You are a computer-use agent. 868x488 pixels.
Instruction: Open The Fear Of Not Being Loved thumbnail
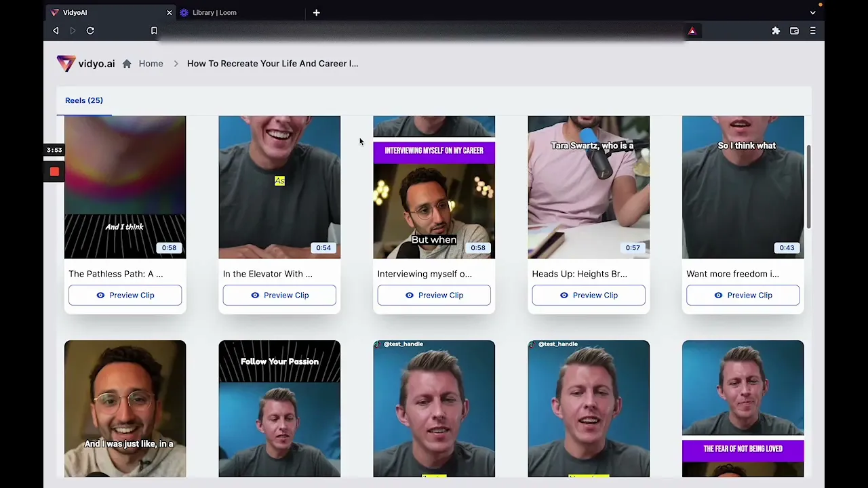pyautogui.click(x=743, y=409)
